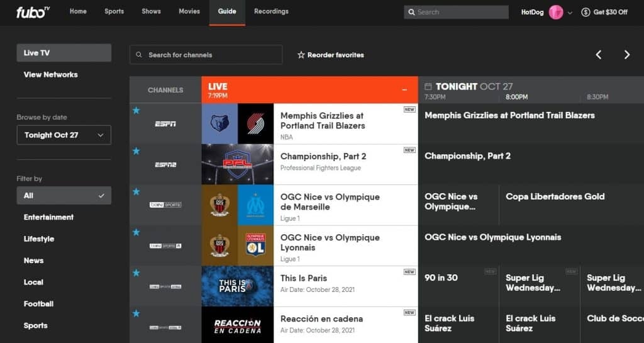644x343 pixels.
Task: Open the HotDog profile avatar
Action: point(556,13)
